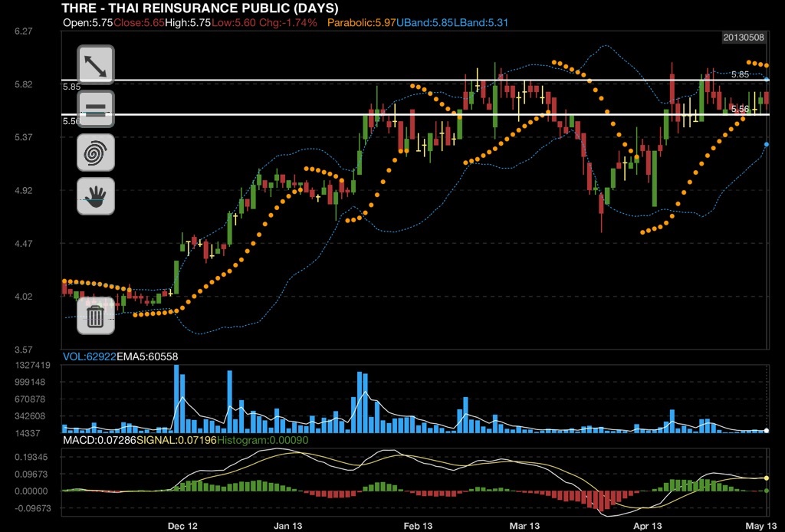Select the horizontal line drawing tool

[96, 109]
